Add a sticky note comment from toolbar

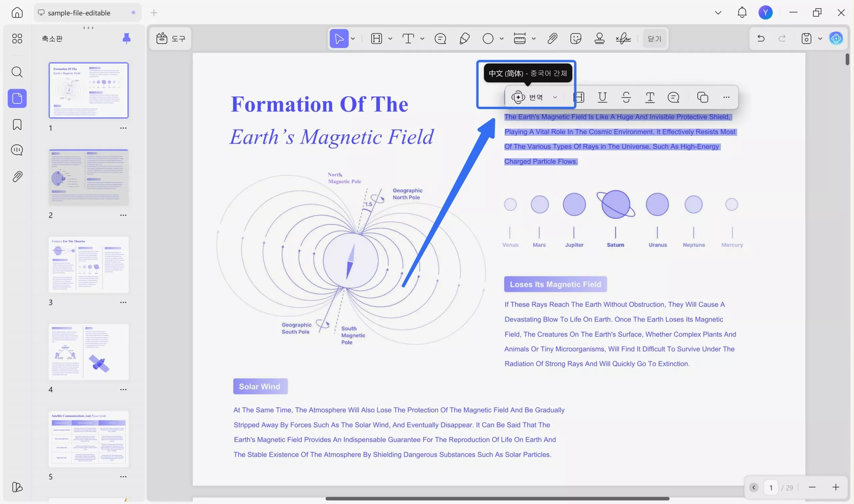(440, 38)
